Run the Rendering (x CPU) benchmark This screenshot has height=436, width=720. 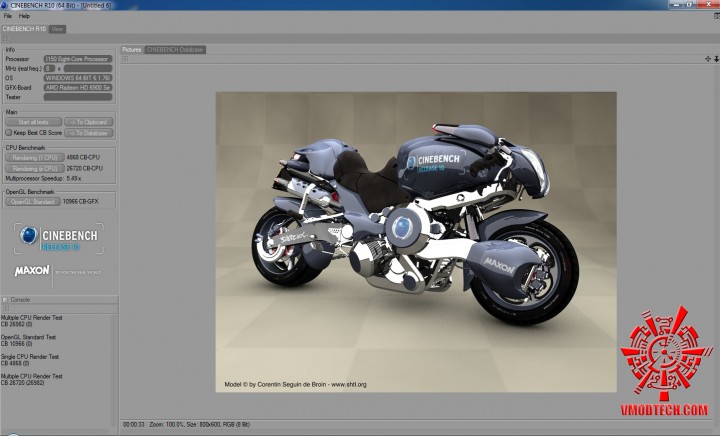35,168
